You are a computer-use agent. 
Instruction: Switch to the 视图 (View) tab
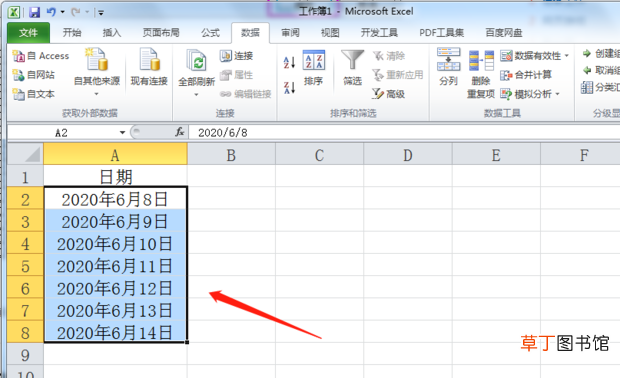click(x=330, y=33)
